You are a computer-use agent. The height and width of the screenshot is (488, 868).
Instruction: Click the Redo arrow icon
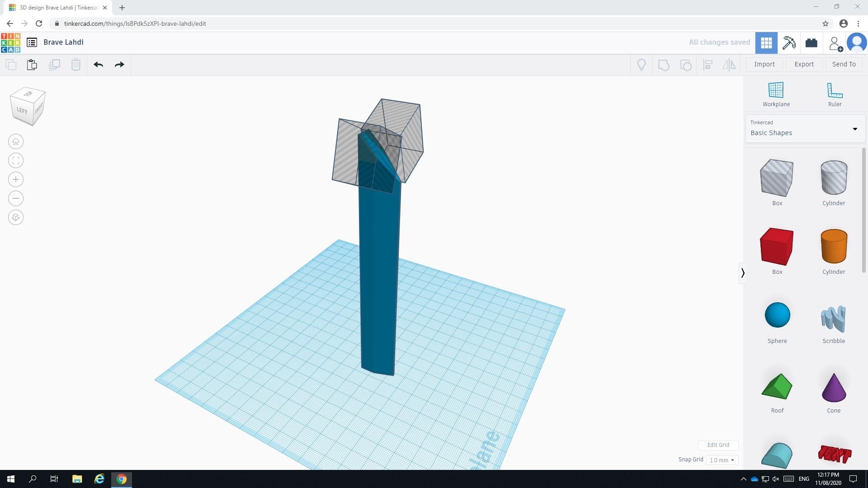pos(119,65)
